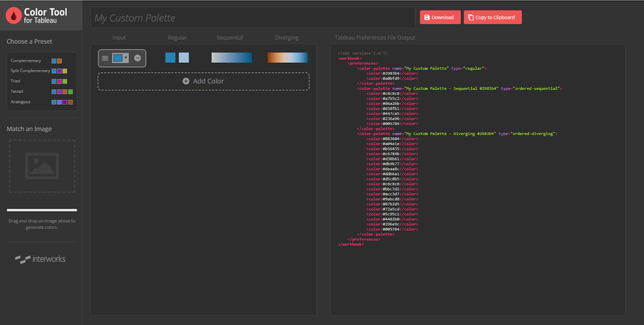Open the input color picker dropdown

(x=121, y=59)
